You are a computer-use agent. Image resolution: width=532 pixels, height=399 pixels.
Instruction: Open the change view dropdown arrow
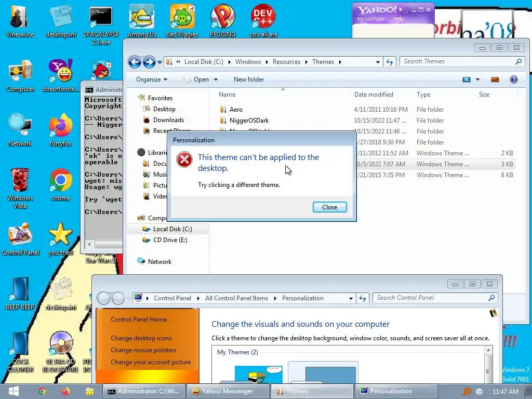pos(478,79)
